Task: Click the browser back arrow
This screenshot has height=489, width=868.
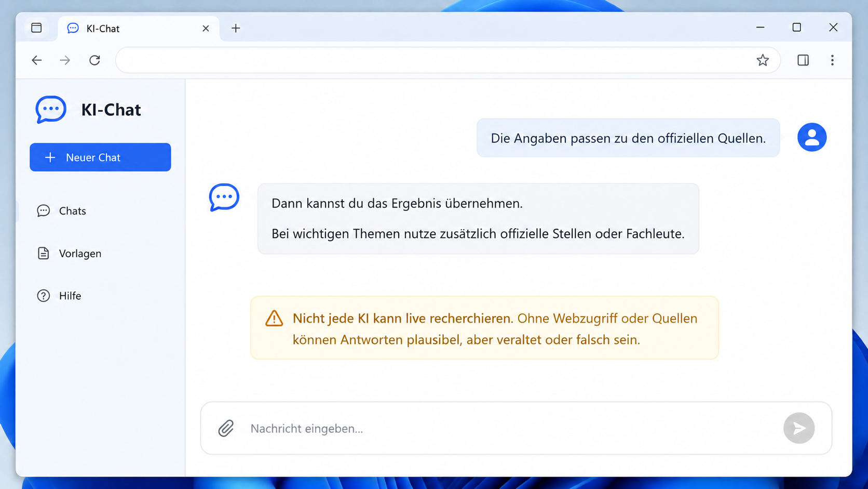Action: click(37, 60)
